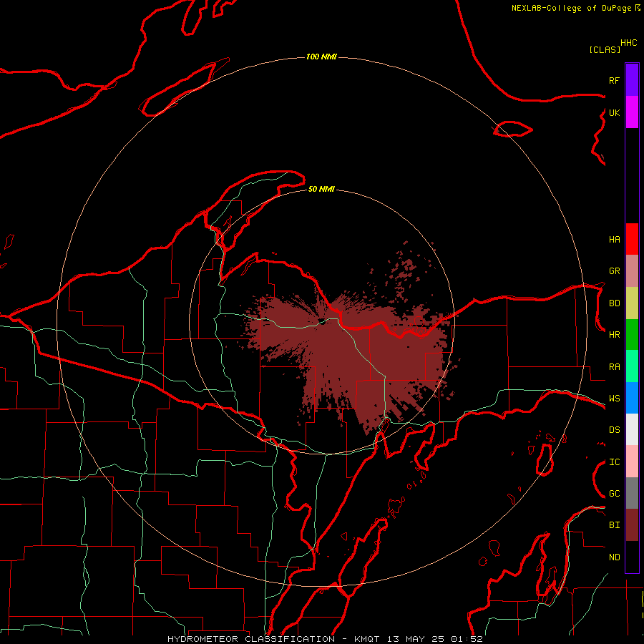Click the NEXLAB-College of DuPage credit text
The width and height of the screenshot is (644, 644).
(x=572, y=8)
